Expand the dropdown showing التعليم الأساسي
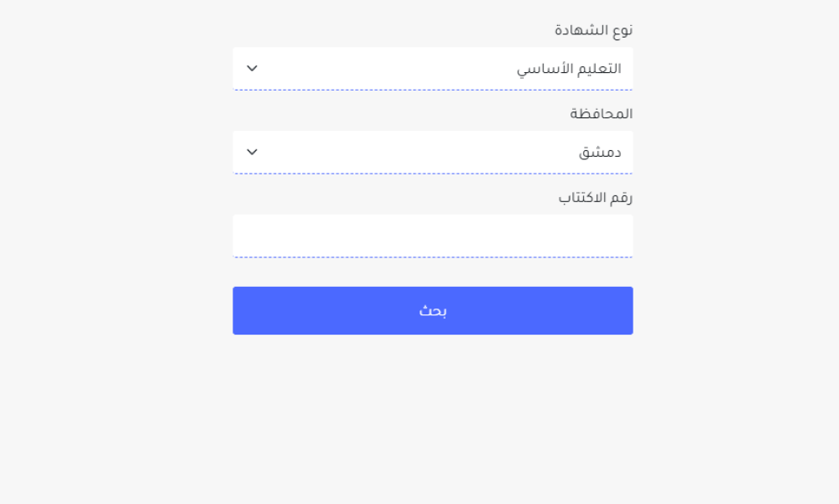This screenshot has height=504, width=839. (432, 68)
